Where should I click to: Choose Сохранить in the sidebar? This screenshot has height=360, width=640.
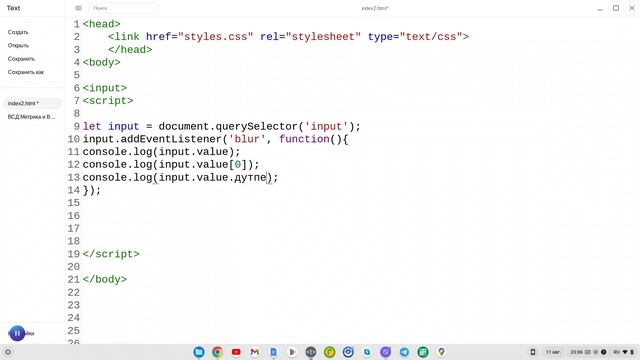(x=21, y=59)
